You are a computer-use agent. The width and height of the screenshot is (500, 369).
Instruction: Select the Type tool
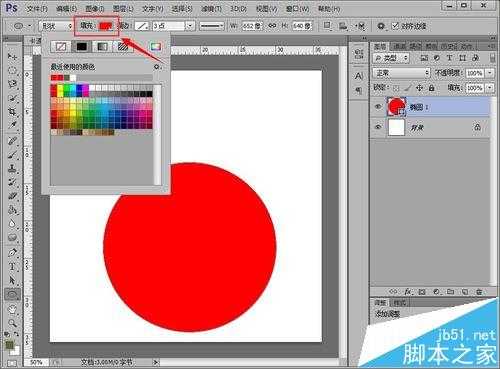point(12,266)
